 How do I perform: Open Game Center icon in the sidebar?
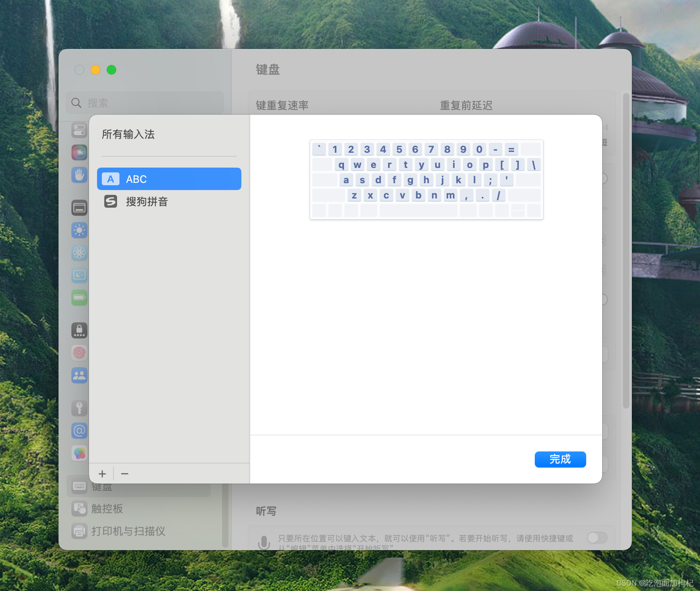[x=79, y=453]
